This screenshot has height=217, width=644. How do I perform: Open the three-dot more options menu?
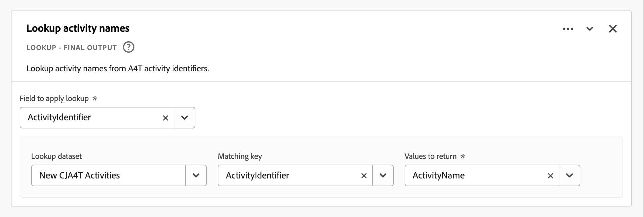(568, 29)
